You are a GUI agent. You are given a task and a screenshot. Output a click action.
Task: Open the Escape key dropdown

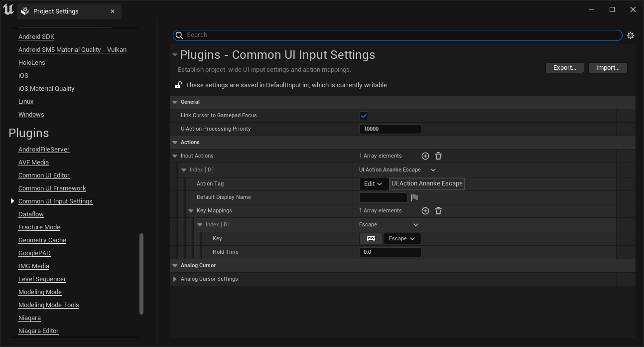[402, 239]
